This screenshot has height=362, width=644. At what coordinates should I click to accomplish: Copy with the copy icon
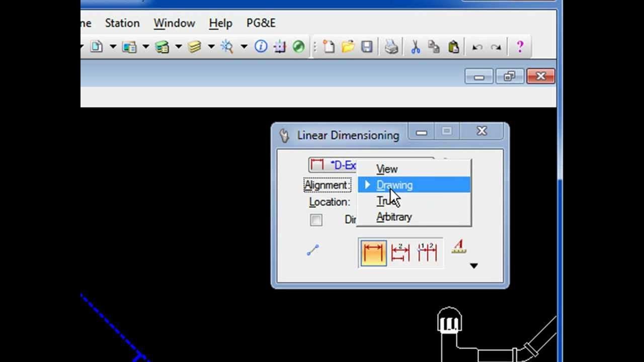pyautogui.click(x=434, y=47)
